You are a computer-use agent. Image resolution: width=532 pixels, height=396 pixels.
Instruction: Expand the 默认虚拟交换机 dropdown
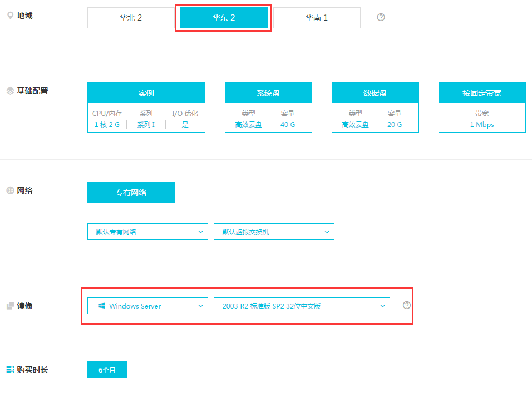(274, 231)
